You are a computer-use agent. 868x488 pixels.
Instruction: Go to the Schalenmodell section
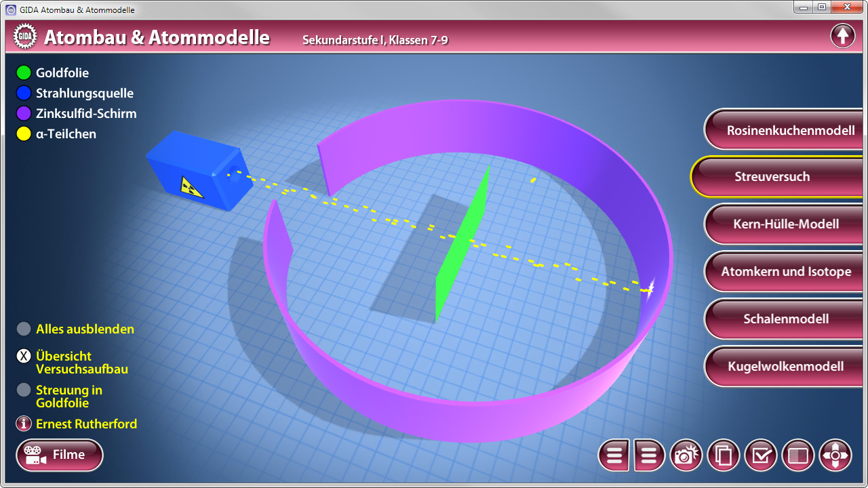click(785, 319)
